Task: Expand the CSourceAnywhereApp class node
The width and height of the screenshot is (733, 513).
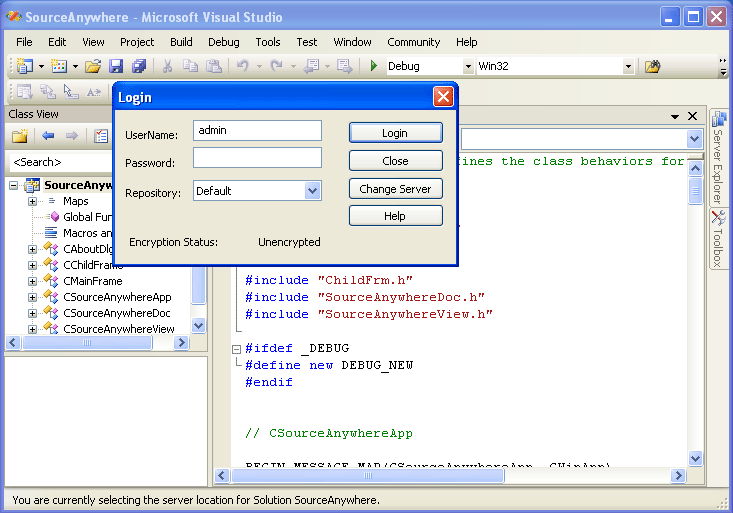Action: pyautogui.click(x=32, y=297)
